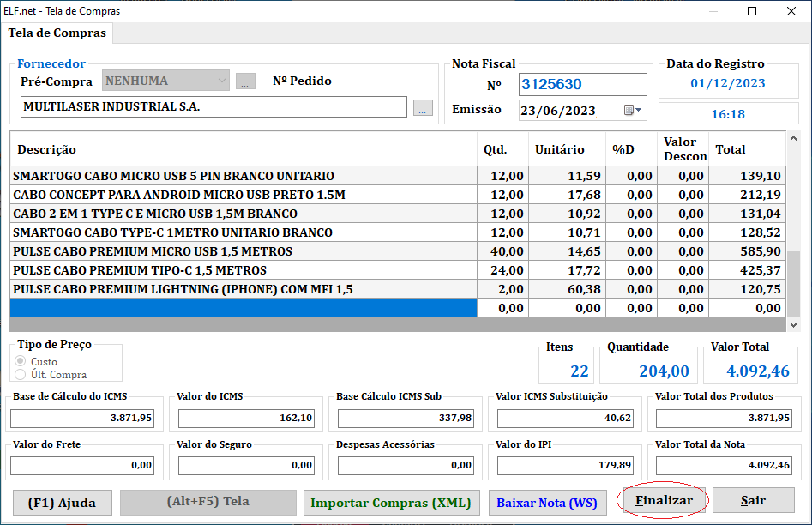Click registration time 16:18
The height and width of the screenshot is (525, 812).
click(x=728, y=114)
